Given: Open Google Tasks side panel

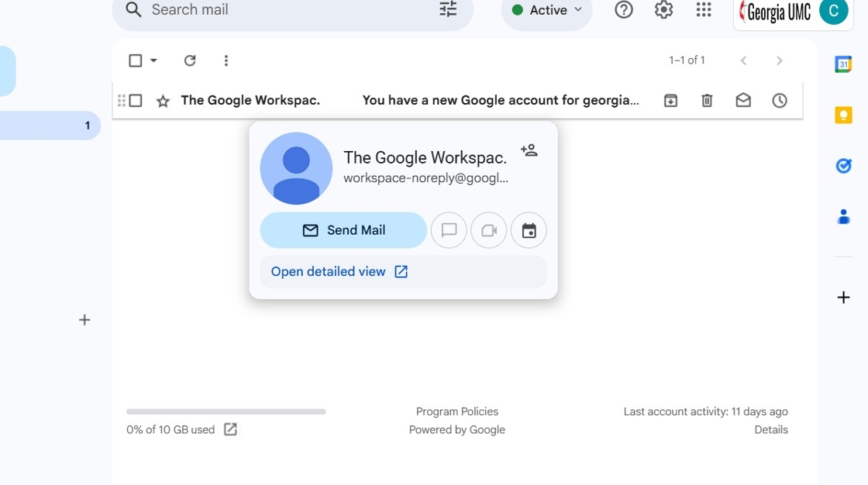Looking at the screenshot, I should pyautogui.click(x=843, y=166).
